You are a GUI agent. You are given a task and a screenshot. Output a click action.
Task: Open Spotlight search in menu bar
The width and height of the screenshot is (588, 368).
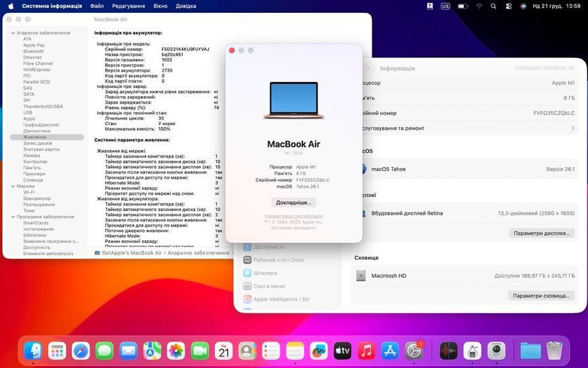point(493,6)
